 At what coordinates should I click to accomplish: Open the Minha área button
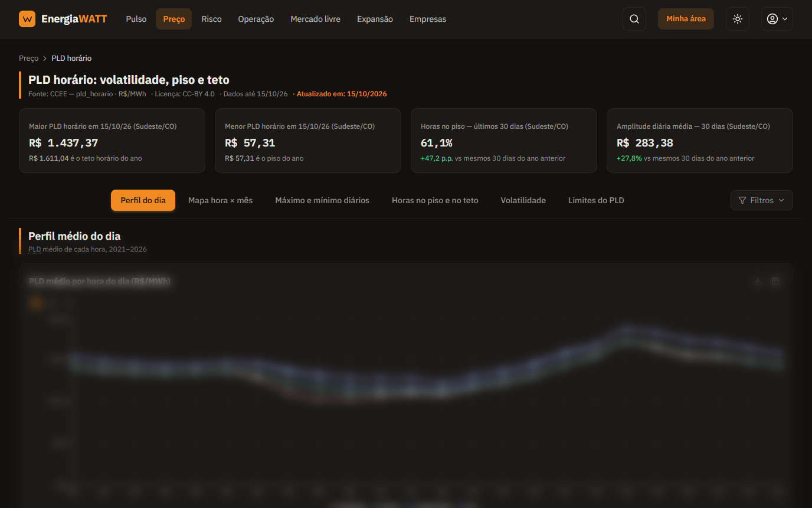point(686,19)
